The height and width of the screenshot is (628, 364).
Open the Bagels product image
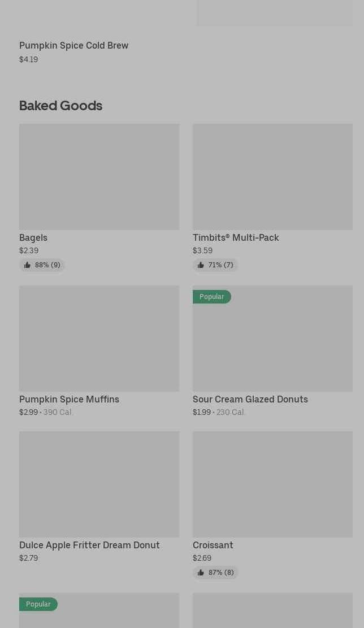99,177
